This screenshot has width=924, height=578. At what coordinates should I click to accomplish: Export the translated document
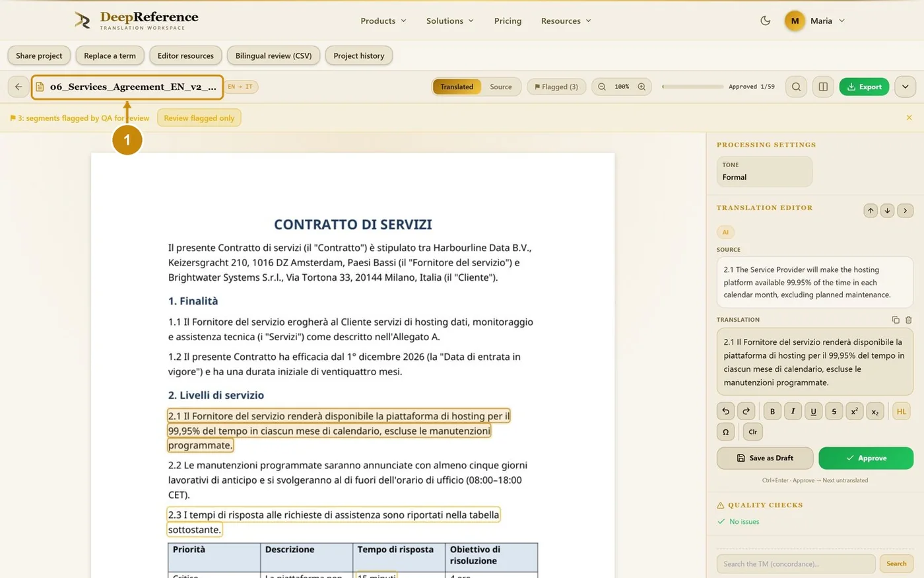(x=865, y=87)
